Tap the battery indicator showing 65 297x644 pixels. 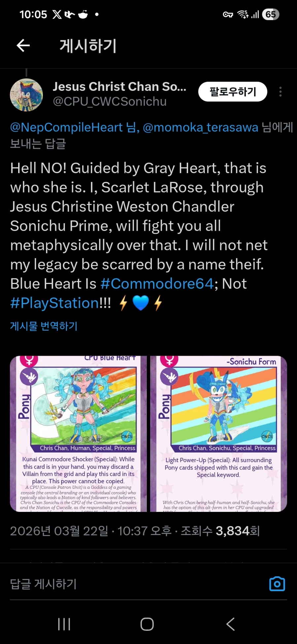click(x=271, y=14)
